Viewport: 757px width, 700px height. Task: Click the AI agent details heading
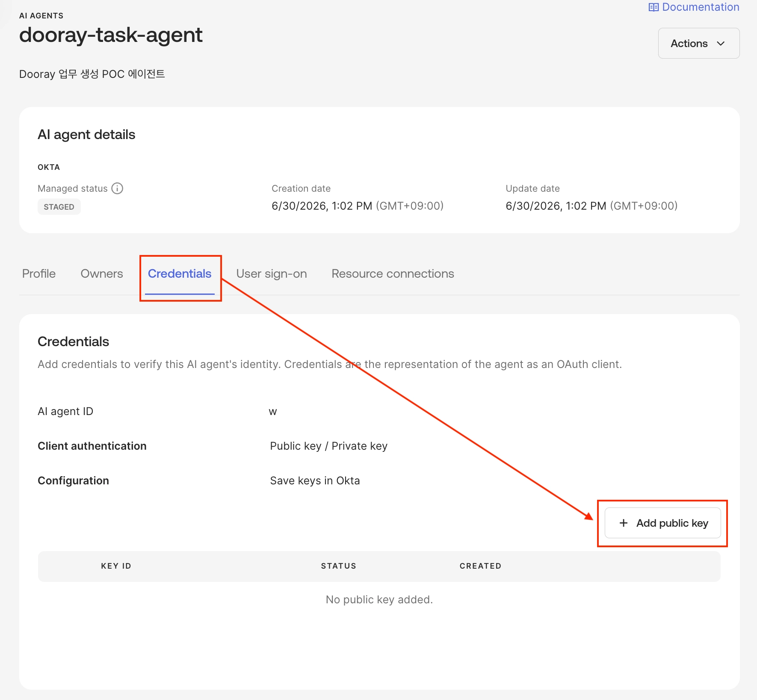tap(86, 134)
